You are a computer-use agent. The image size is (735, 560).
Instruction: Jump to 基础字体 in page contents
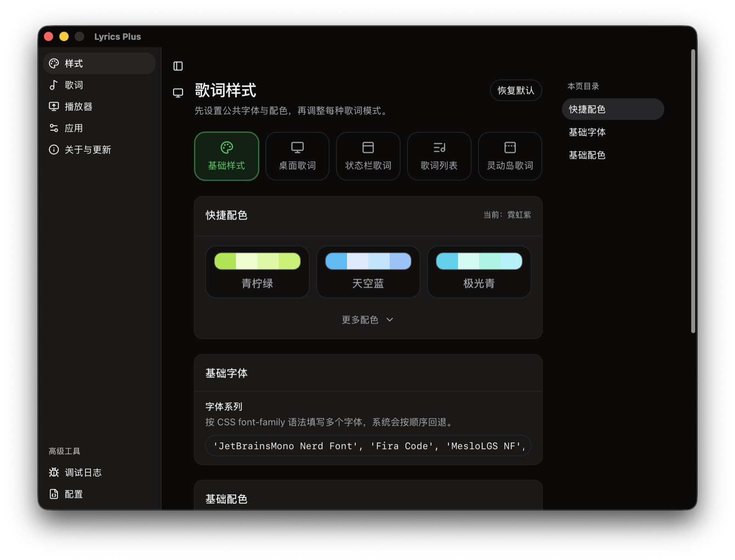point(613,132)
